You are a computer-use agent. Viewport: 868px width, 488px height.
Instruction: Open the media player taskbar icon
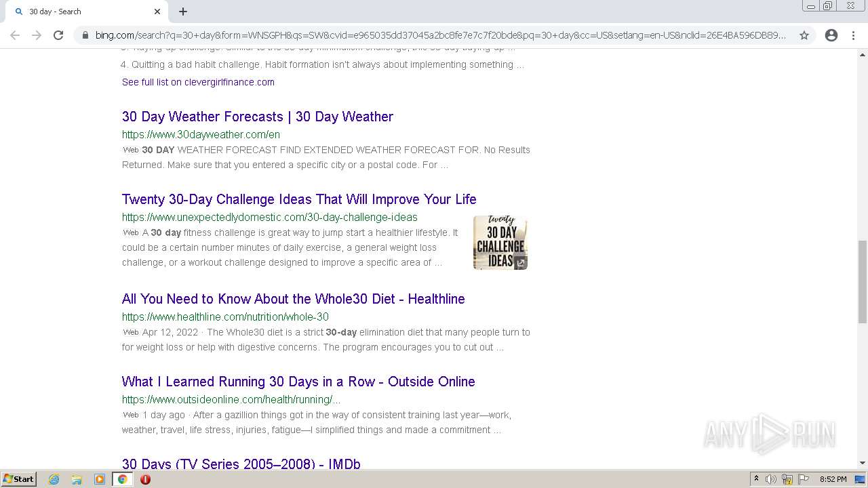[100, 479]
